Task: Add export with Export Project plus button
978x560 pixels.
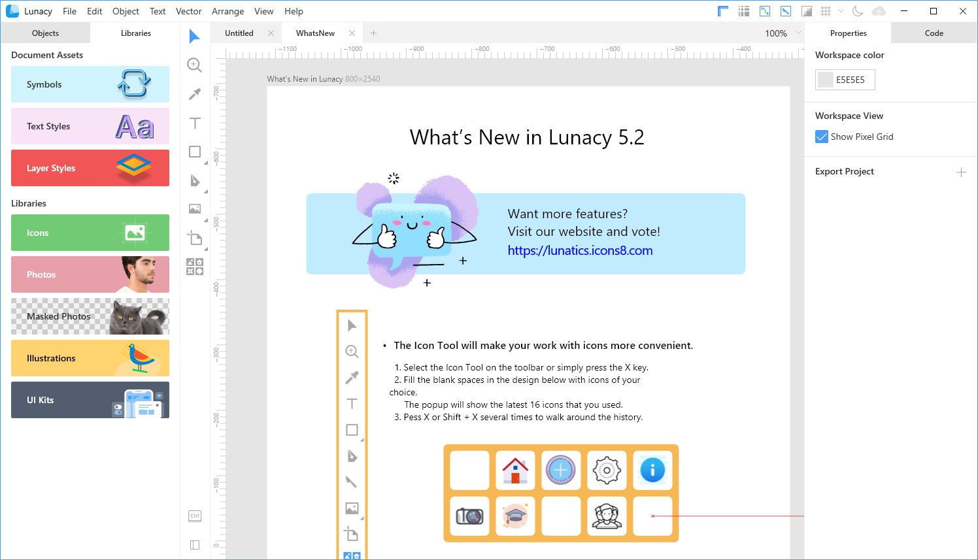Action: 961,172
